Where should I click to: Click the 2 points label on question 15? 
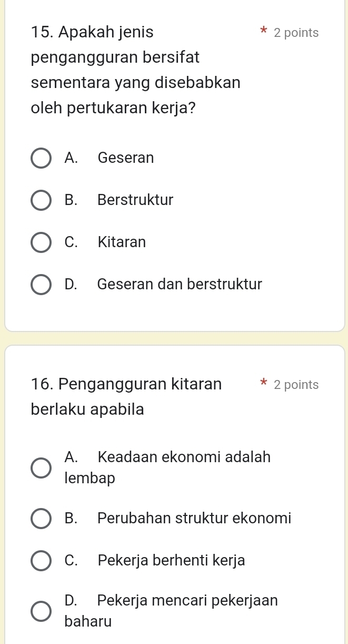pos(296,32)
